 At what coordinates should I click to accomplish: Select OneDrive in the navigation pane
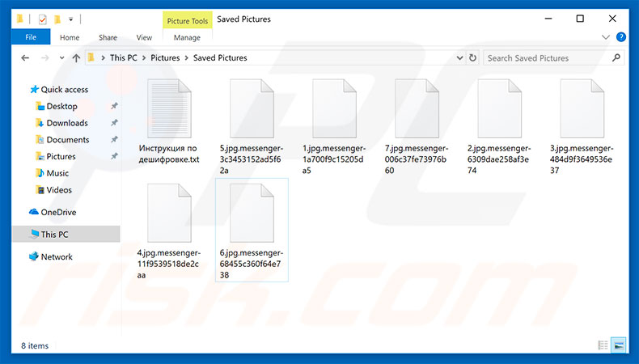(x=57, y=211)
